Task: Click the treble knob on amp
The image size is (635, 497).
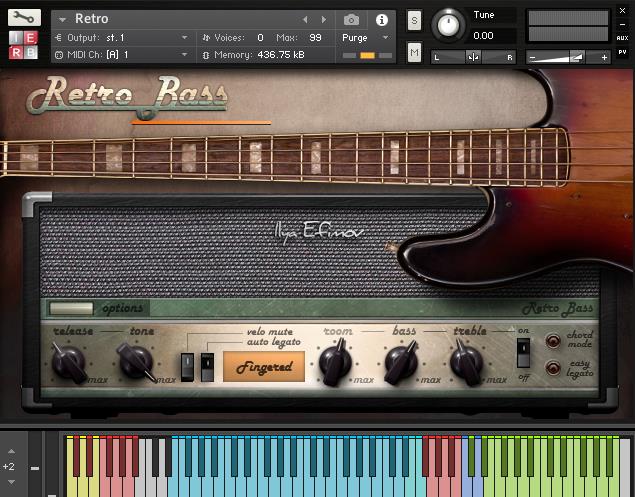Action: point(466,362)
